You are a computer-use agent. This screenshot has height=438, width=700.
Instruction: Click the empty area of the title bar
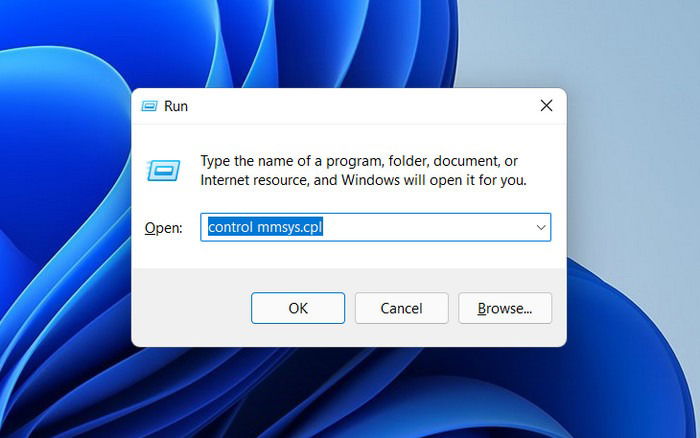point(357,106)
